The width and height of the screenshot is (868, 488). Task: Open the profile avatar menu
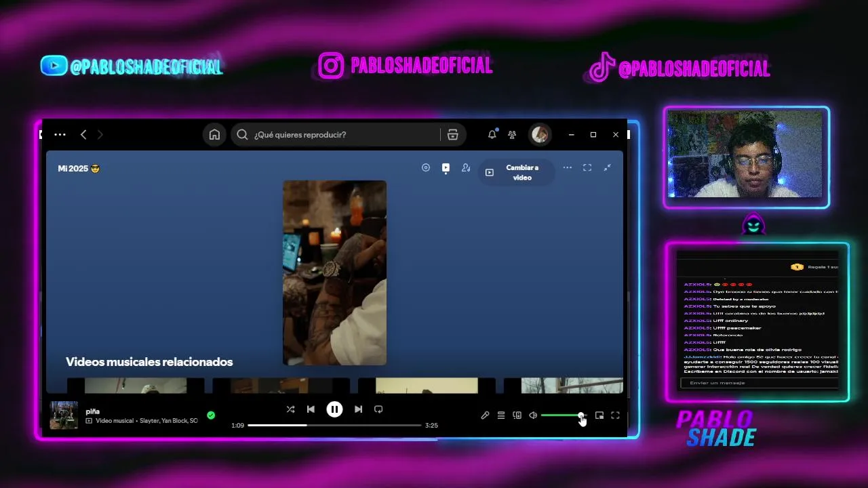point(540,134)
